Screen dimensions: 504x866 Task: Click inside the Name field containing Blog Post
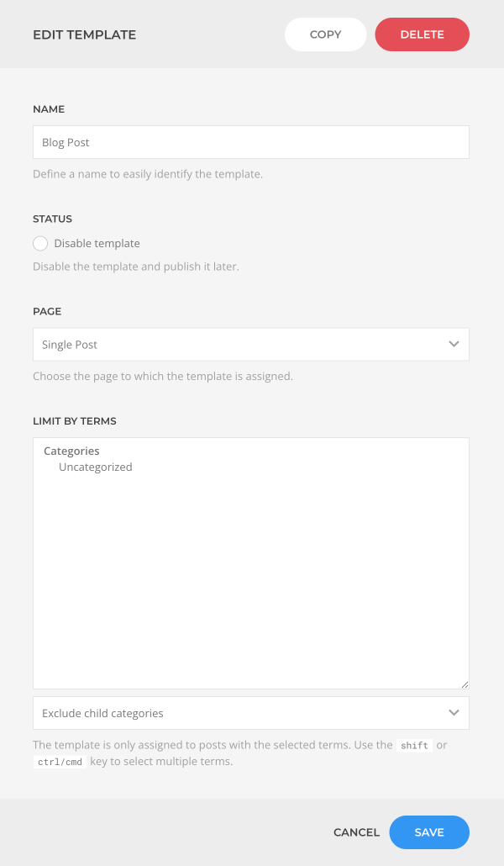250,142
